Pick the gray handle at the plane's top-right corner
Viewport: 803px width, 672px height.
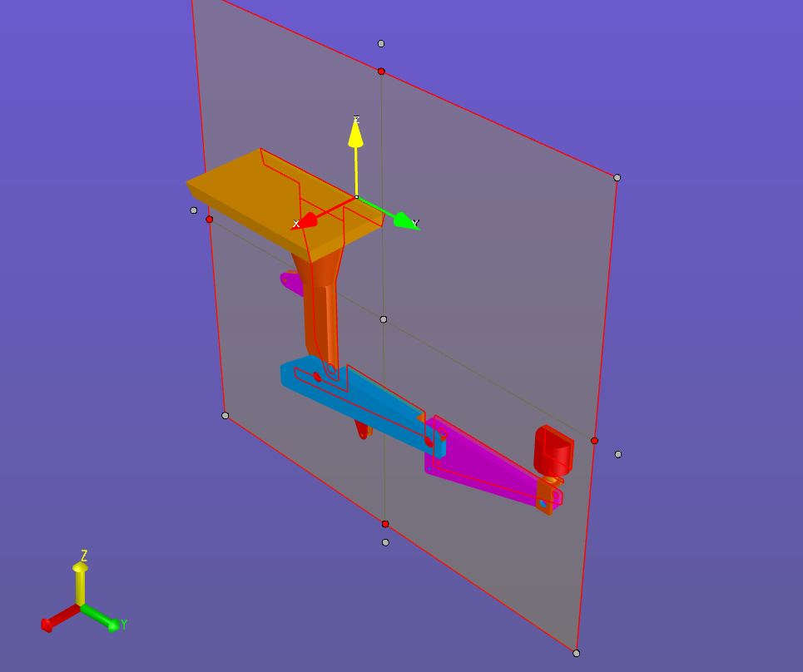[617, 177]
